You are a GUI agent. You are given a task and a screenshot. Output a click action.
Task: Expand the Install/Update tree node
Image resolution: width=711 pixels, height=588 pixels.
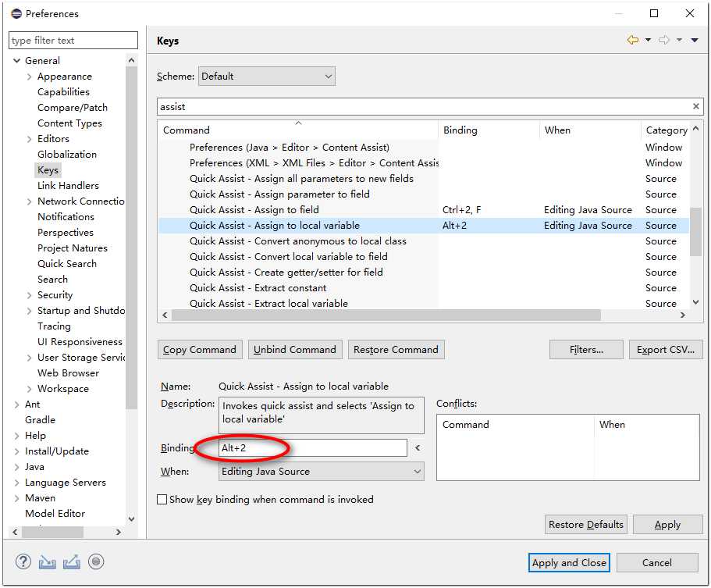[16, 451]
